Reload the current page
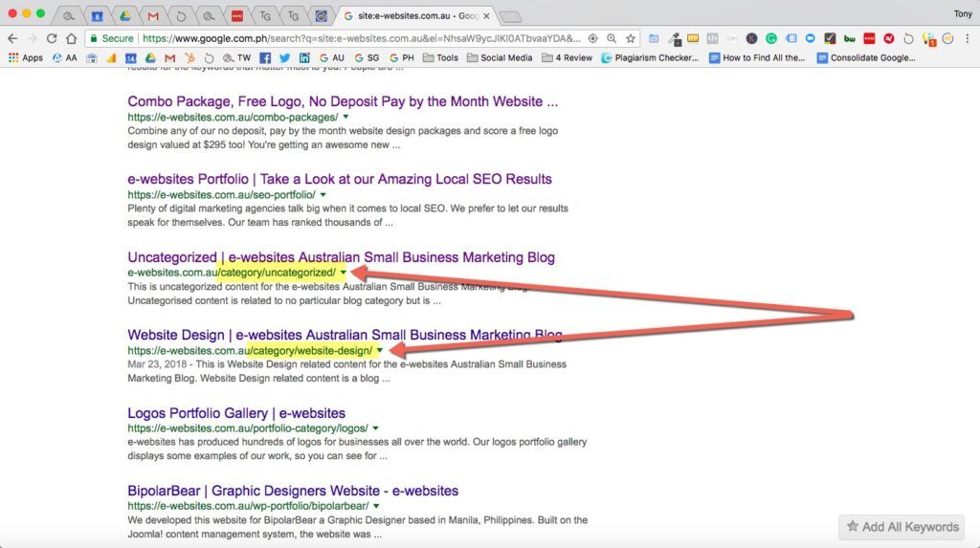980x548 pixels. click(x=52, y=39)
